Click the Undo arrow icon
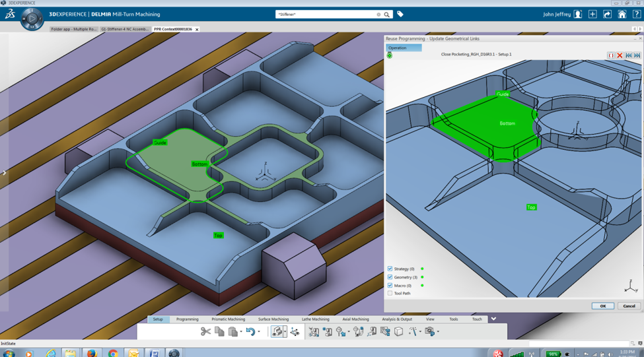 coord(250,331)
